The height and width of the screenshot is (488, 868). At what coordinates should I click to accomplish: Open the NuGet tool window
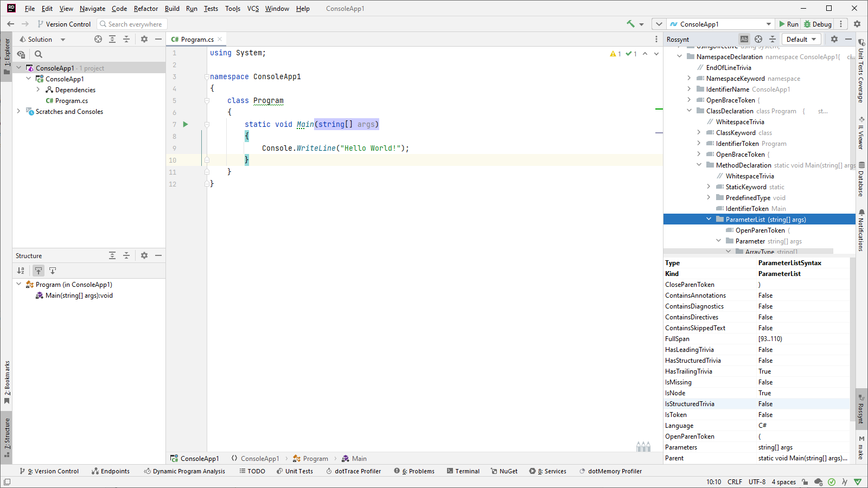(x=504, y=471)
